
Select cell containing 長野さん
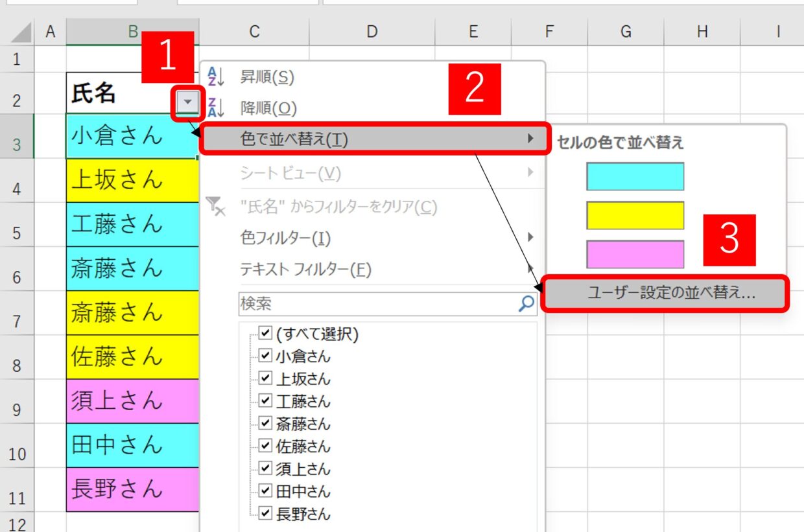[132, 489]
